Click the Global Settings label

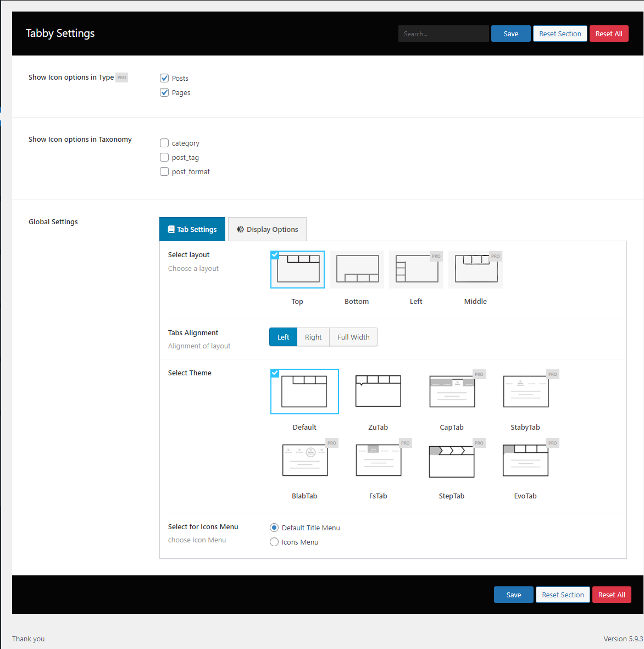tap(53, 222)
